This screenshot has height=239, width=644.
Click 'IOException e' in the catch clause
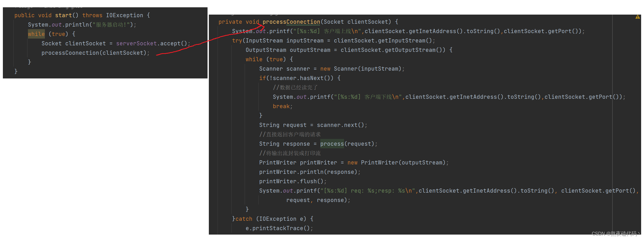[281, 219]
